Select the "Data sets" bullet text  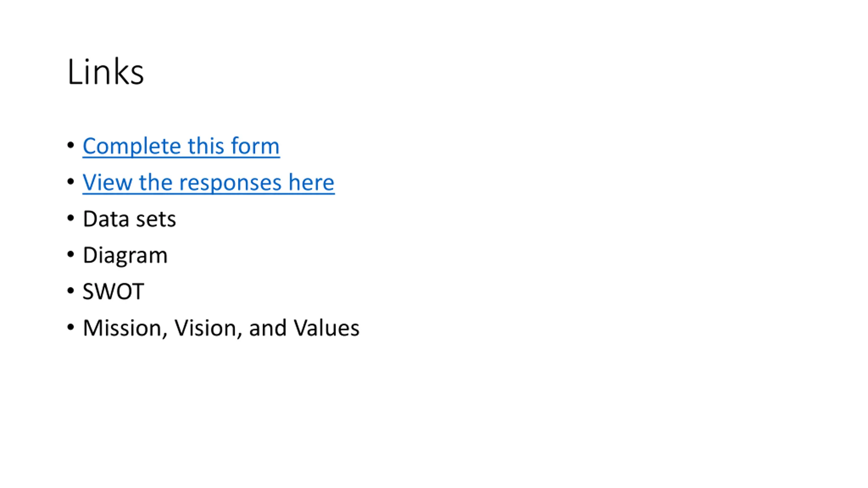pos(129,219)
